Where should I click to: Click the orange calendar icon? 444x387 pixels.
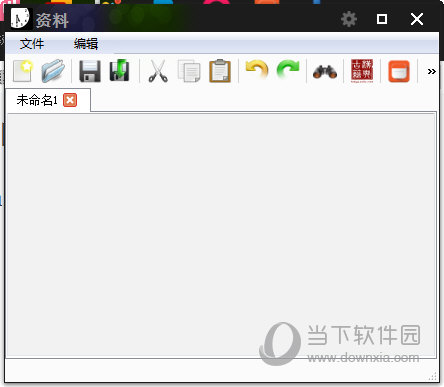[399, 71]
